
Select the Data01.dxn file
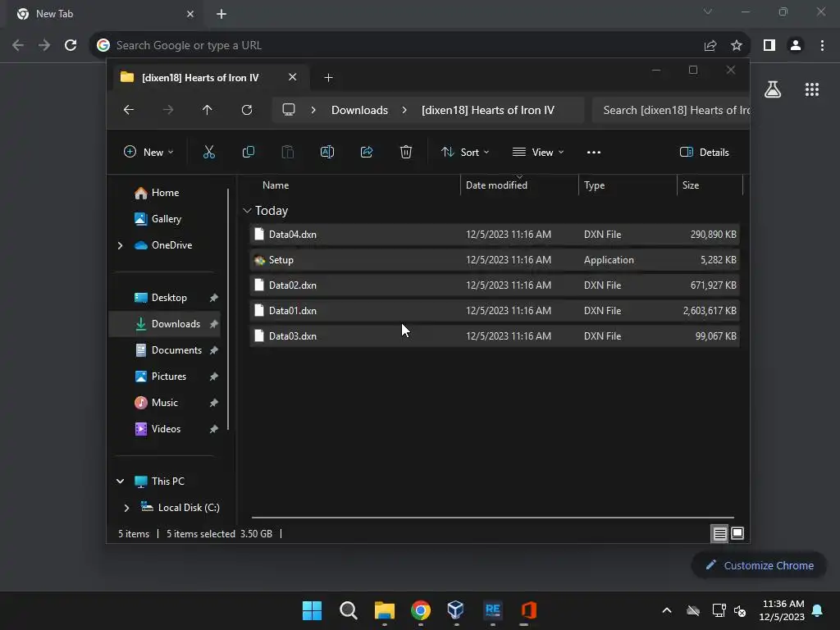point(495,311)
